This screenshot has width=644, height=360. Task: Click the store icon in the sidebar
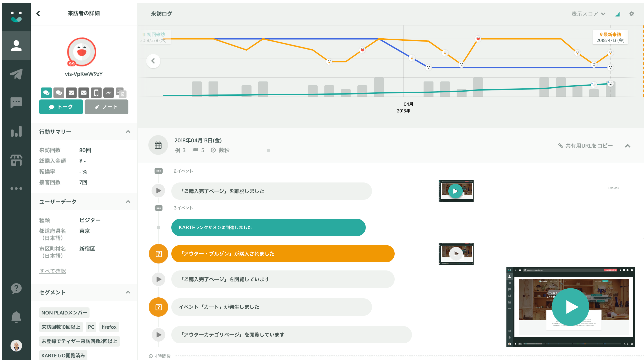pyautogui.click(x=16, y=160)
